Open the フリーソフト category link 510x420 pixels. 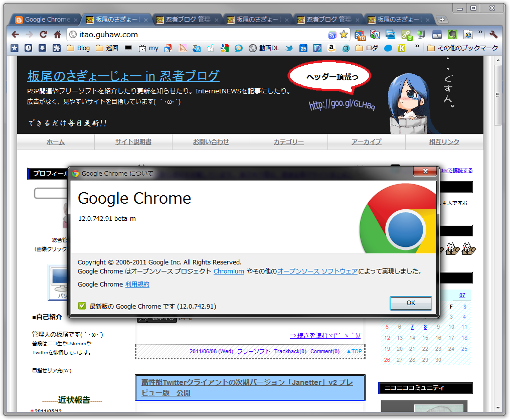pyautogui.click(x=254, y=351)
